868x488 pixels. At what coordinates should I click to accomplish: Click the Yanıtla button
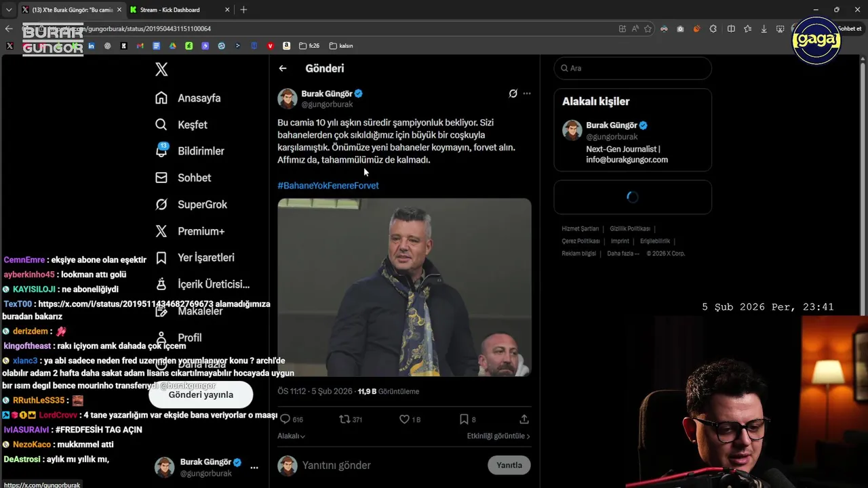(509, 465)
